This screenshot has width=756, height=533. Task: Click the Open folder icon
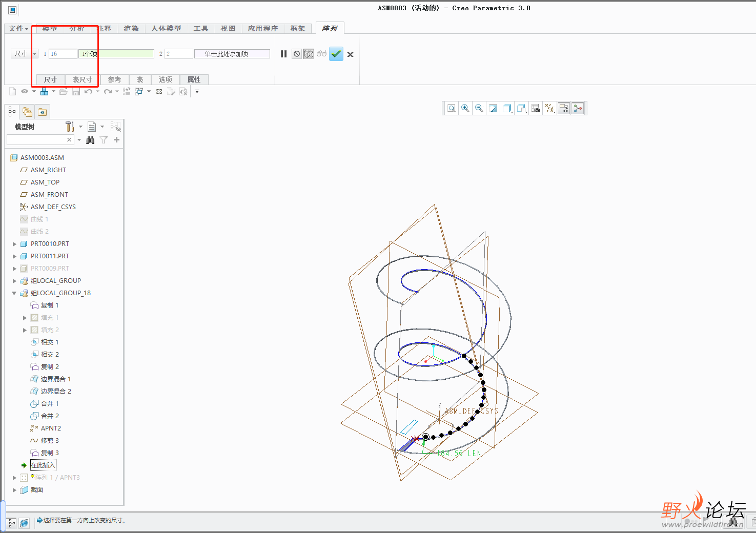coord(63,91)
